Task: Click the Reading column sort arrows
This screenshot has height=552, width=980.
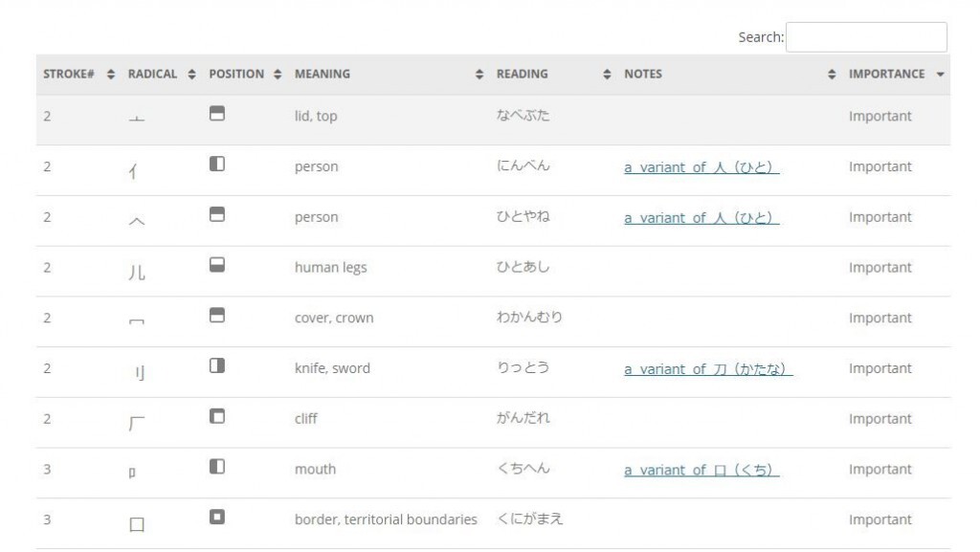Action: click(607, 75)
